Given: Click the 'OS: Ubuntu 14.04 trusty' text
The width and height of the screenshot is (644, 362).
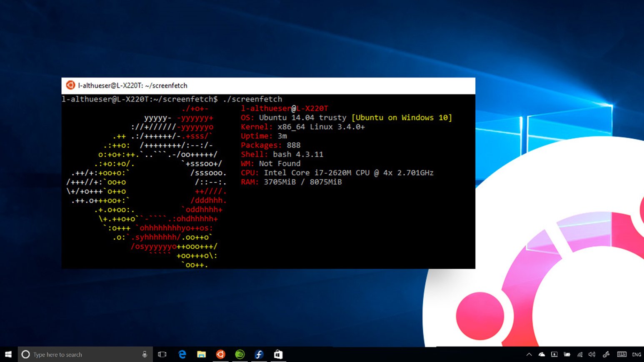Looking at the screenshot, I should (x=293, y=117).
